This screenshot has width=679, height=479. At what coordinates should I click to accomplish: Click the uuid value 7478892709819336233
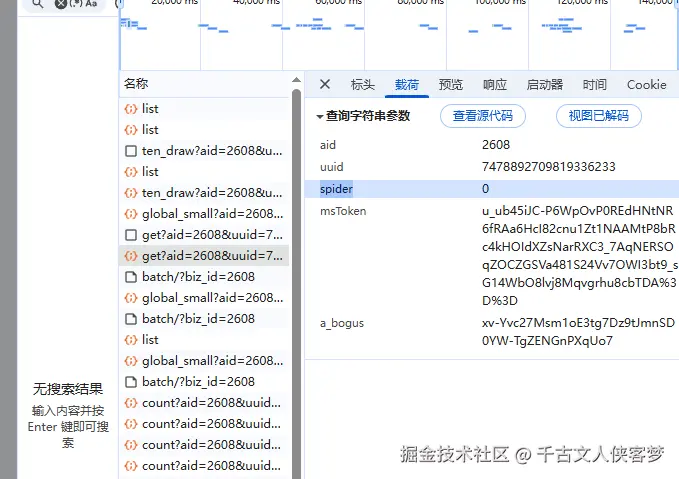(548, 167)
